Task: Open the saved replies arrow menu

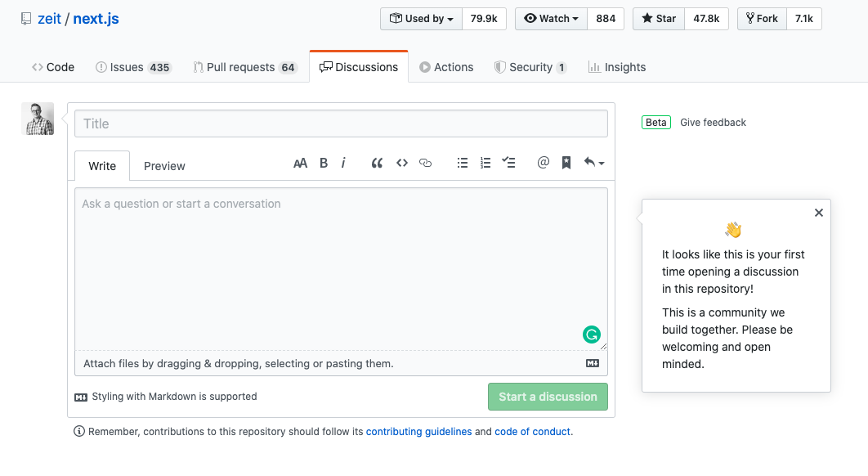Action: 594,163
